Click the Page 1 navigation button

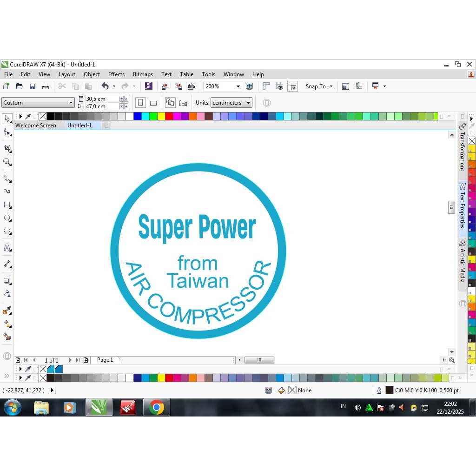click(105, 359)
